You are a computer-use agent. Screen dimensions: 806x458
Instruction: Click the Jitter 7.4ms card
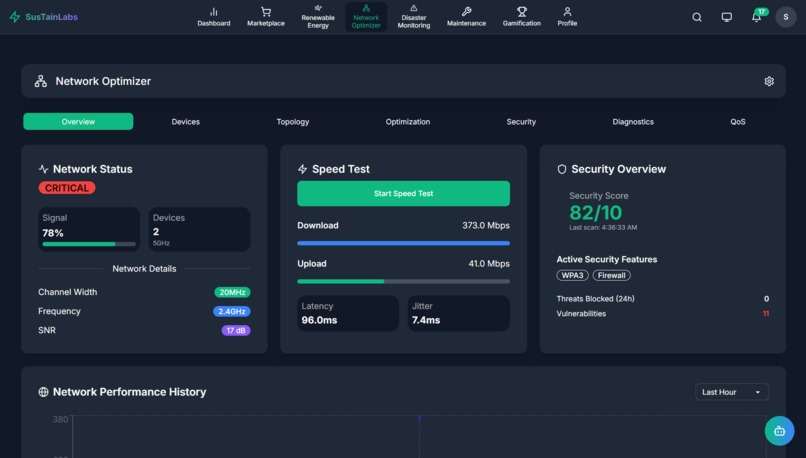coord(459,313)
